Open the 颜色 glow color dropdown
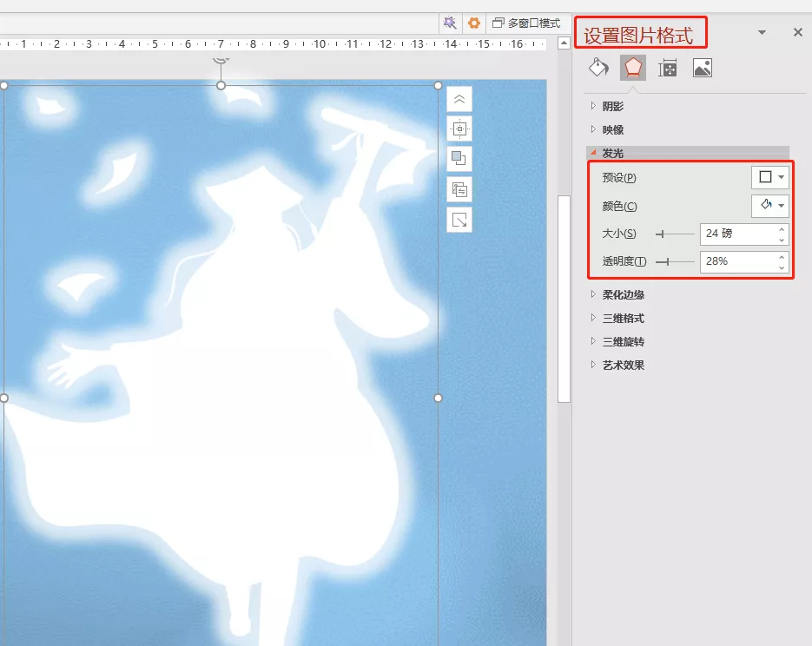Image resolution: width=812 pixels, height=646 pixels. pyautogui.click(x=770, y=206)
